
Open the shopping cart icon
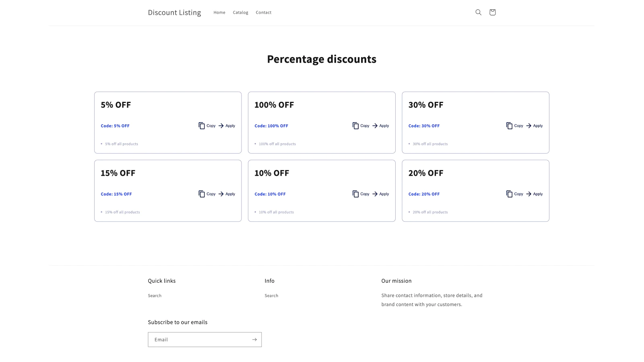click(492, 12)
